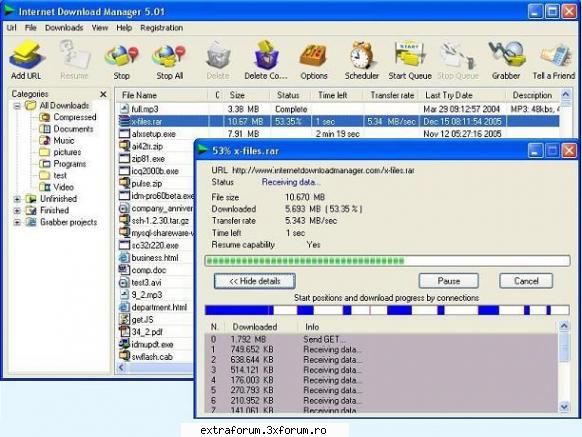This screenshot has width=582, height=437.
Task: Click the test3.avi file icon
Action: coord(124,282)
